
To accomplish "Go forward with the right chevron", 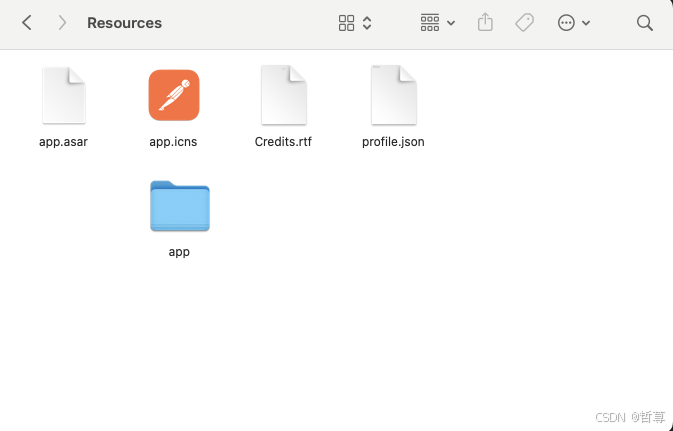I will [x=62, y=23].
